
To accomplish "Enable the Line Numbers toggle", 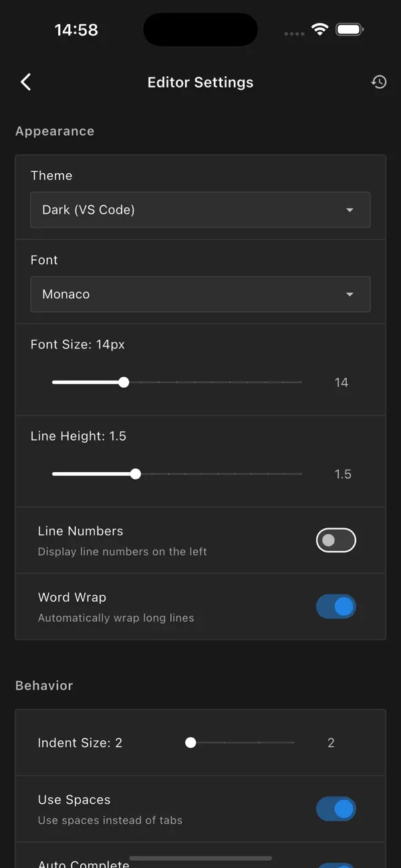I will pos(336,540).
